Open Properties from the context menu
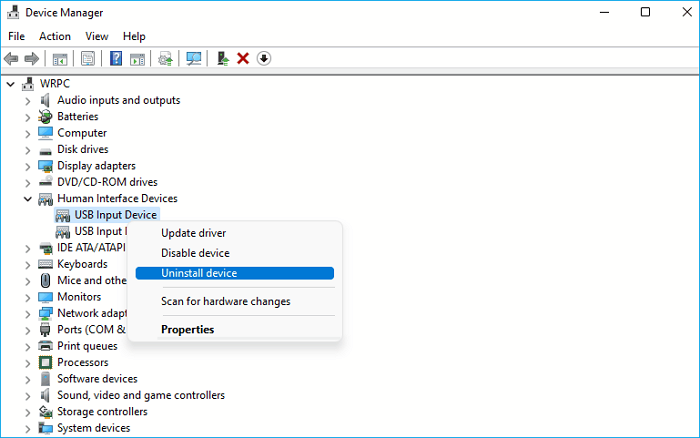The width and height of the screenshot is (700, 438). 187,329
